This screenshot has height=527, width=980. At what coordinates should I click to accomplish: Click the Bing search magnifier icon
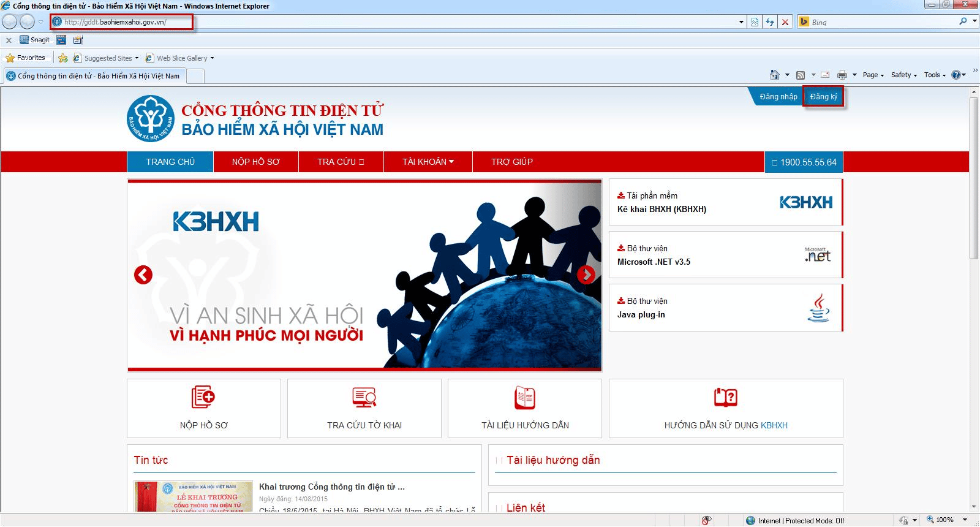pyautogui.click(x=963, y=21)
